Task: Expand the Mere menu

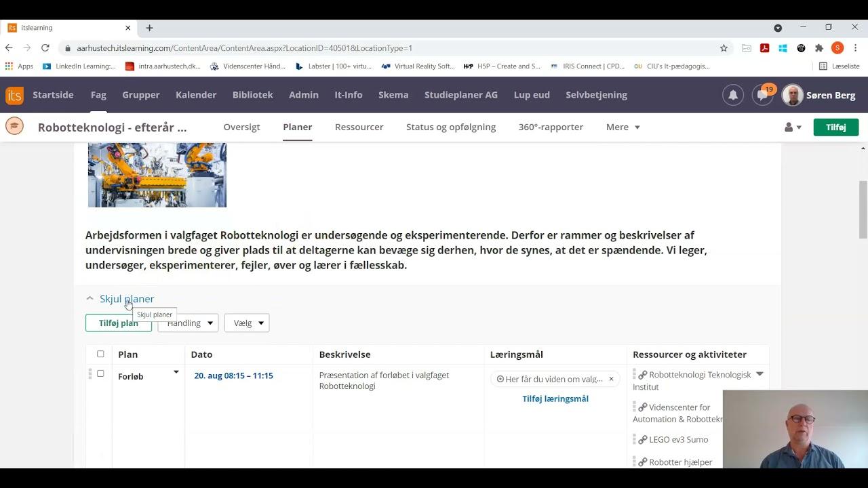Action: [x=623, y=127]
